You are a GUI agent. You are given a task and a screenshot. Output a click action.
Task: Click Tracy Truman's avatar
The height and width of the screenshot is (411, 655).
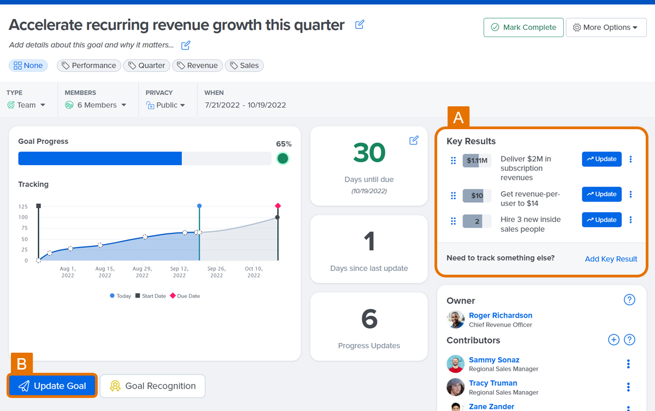pyautogui.click(x=455, y=387)
